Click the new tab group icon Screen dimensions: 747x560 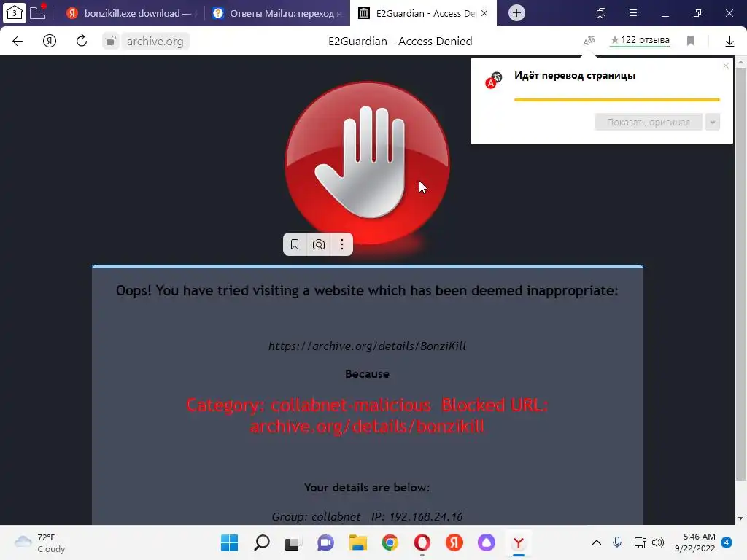coord(38,12)
